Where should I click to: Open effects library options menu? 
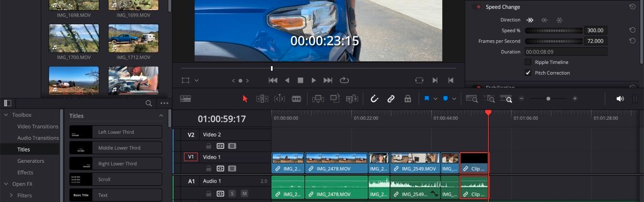(x=164, y=103)
